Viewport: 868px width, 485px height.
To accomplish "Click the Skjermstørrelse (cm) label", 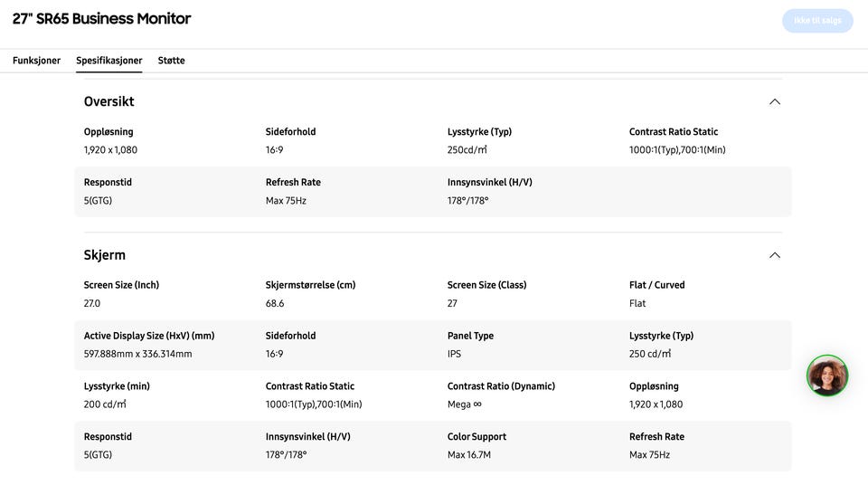I will [310, 285].
